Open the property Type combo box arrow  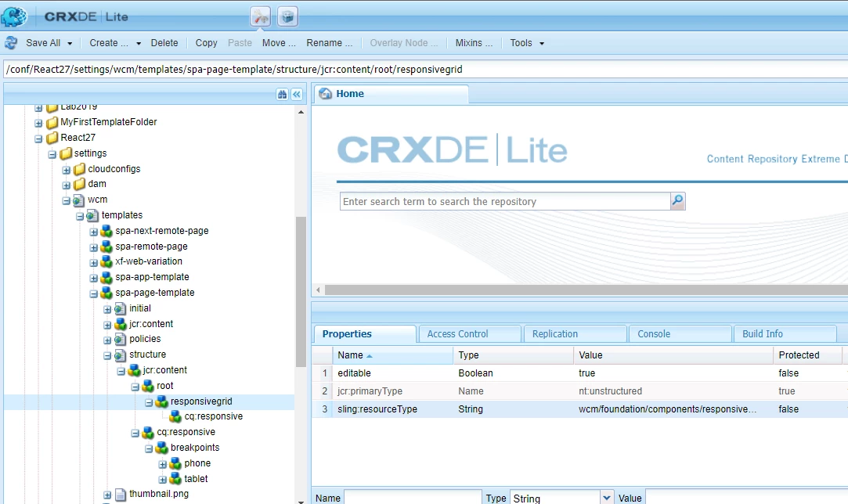tap(607, 498)
